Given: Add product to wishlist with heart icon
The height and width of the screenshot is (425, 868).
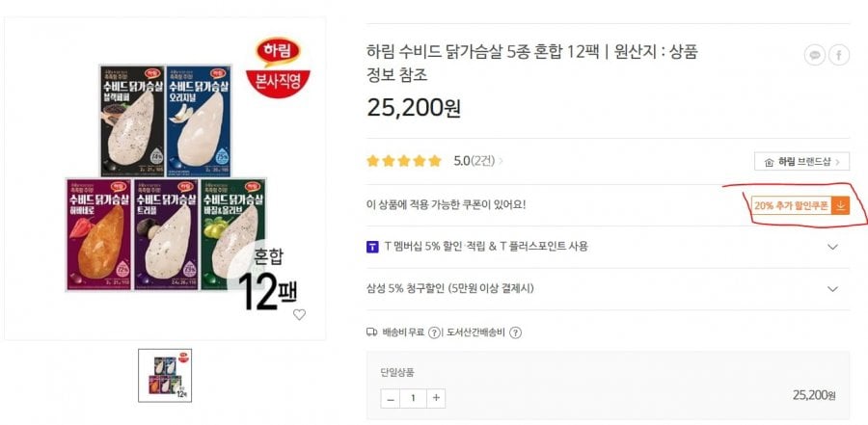Looking at the screenshot, I should pos(299,314).
